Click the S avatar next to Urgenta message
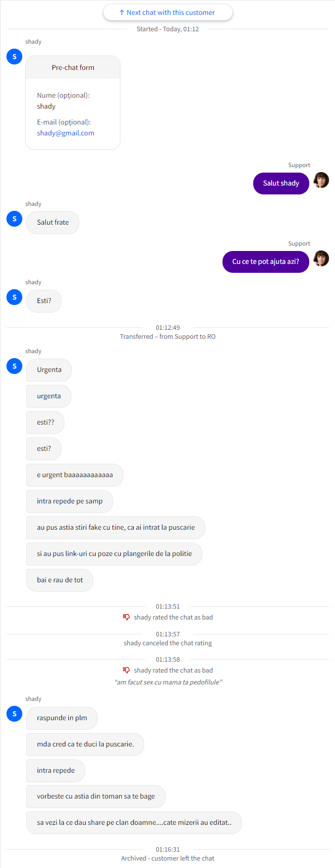This screenshot has height=868, width=335. click(x=14, y=366)
